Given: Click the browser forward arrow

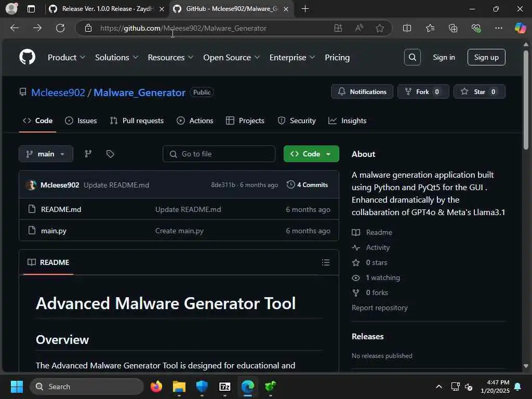Looking at the screenshot, I should click(37, 28).
